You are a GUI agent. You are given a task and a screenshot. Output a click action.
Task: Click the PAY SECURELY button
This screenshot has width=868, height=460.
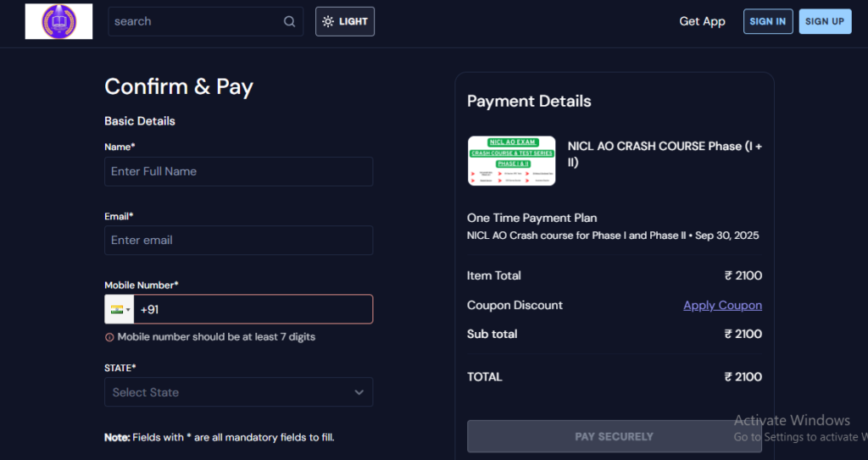click(x=614, y=437)
